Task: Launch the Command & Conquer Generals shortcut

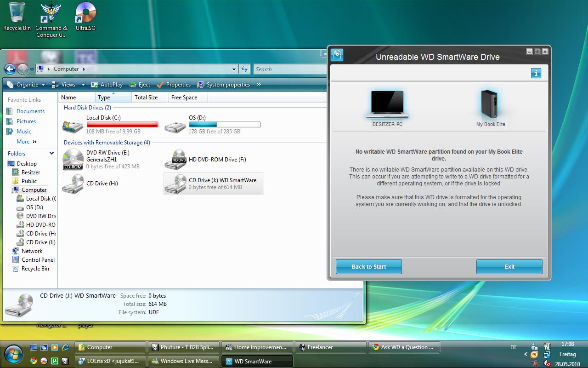Action: coord(51,20)
